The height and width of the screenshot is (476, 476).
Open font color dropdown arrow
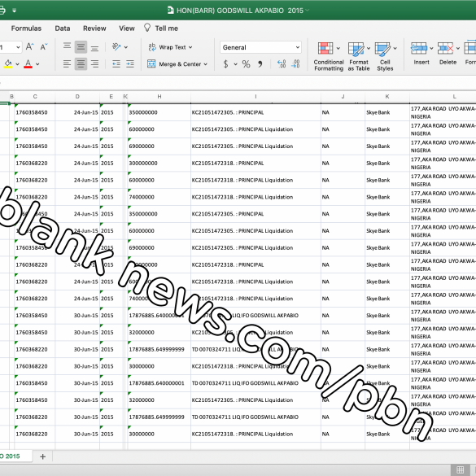[x=37, y=64]
